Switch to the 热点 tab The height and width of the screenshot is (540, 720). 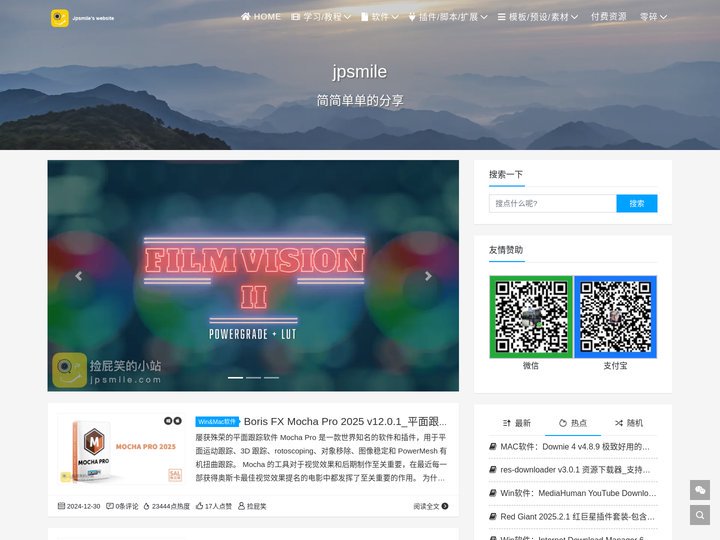pos(573,423)
